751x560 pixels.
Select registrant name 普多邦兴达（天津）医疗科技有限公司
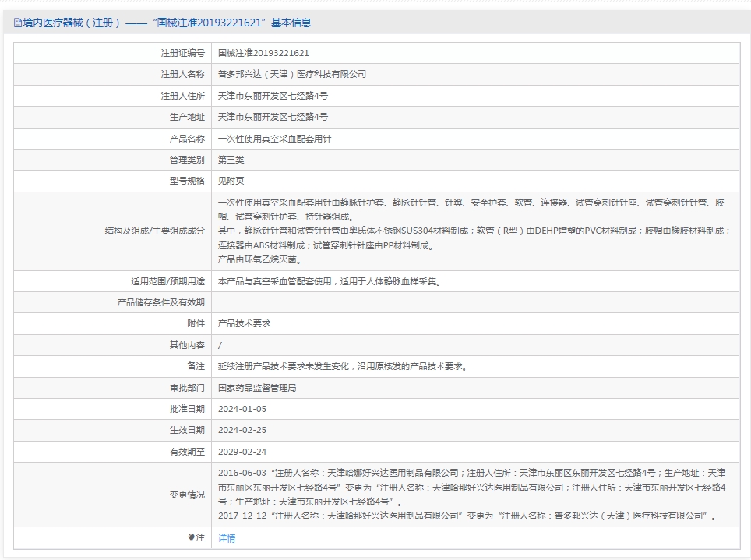[x=292, y=74]
